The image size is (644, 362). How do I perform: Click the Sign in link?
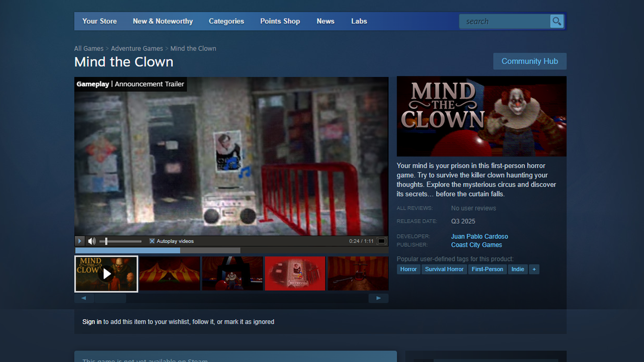click(92, 322)
